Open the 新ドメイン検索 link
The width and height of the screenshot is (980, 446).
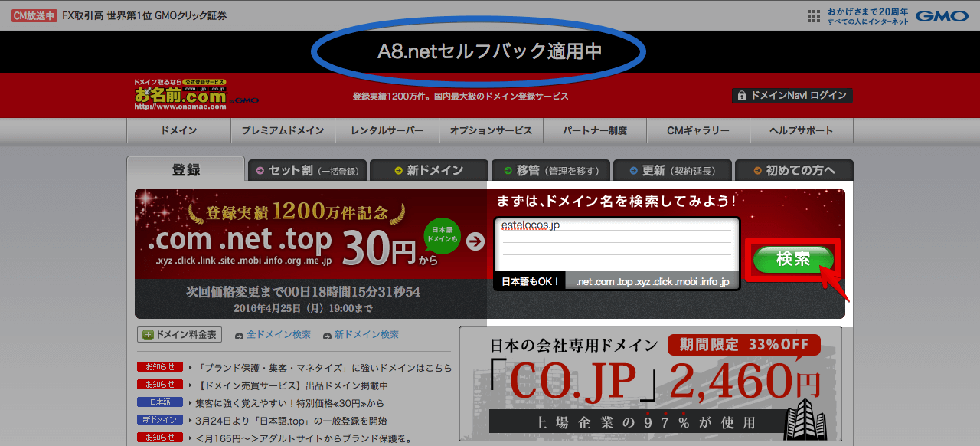point(366,335)
